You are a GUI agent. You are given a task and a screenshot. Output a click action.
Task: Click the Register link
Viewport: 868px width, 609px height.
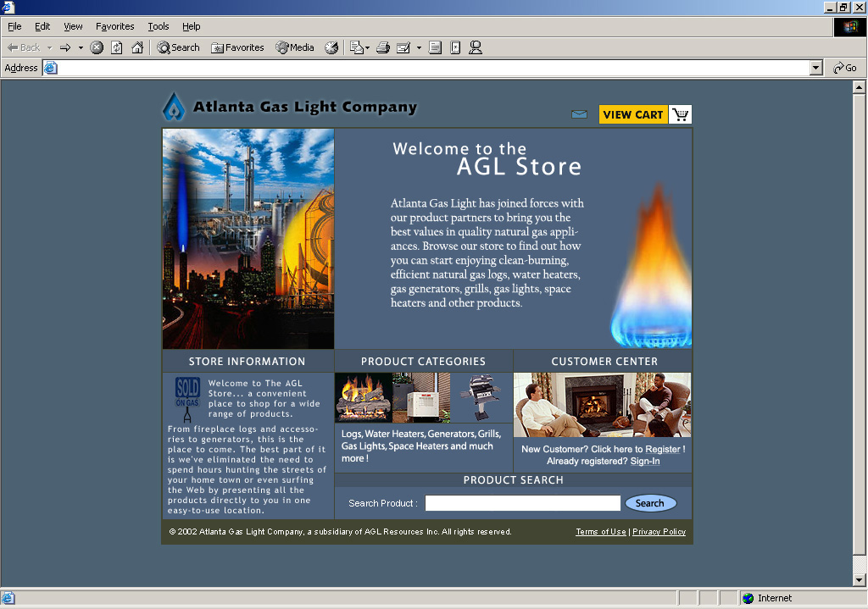(x=663, y=449)
